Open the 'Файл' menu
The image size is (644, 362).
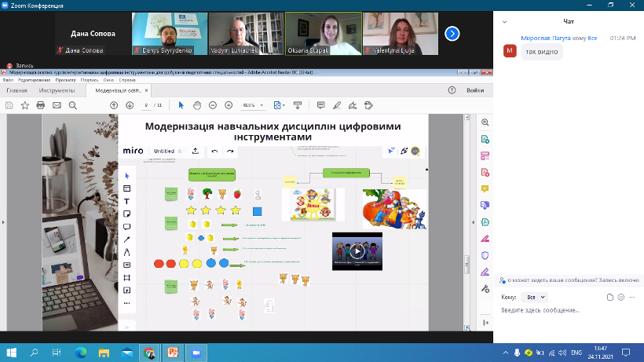[8, 80]
